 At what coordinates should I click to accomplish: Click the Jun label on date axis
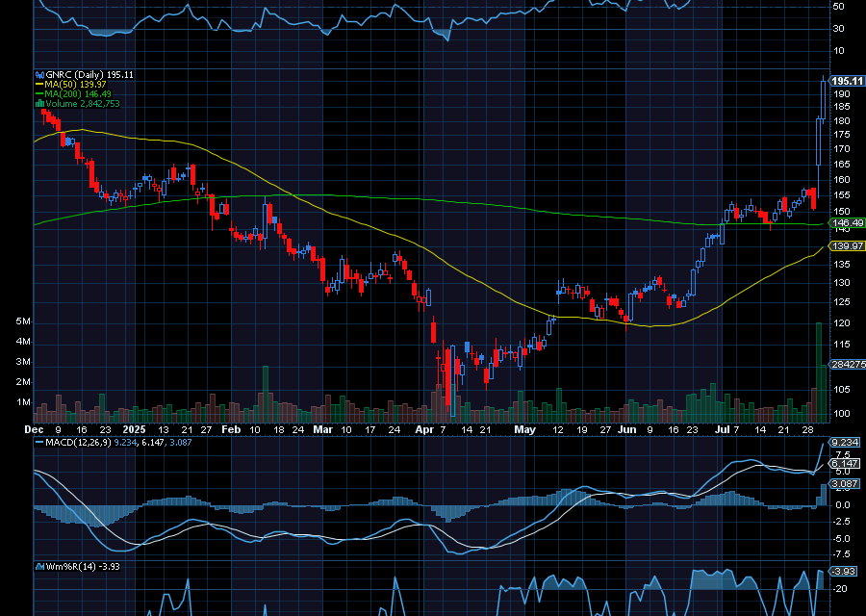pyautogui.click(x=626, y=430)
